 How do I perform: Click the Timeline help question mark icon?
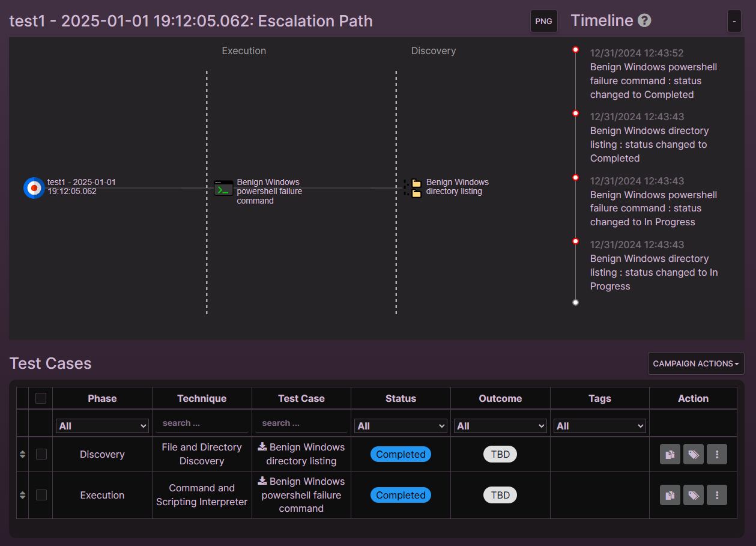click(644, 20)
